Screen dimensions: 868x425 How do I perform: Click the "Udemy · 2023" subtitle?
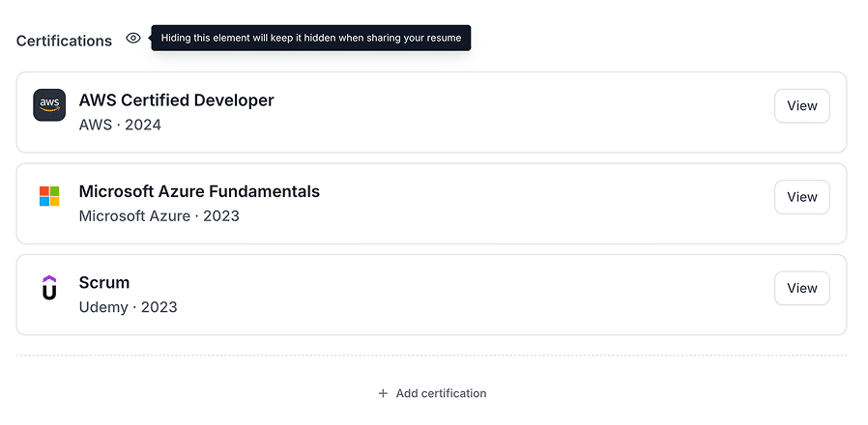tap(128, 307)
